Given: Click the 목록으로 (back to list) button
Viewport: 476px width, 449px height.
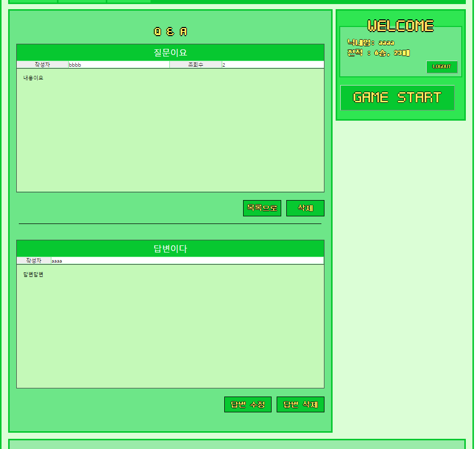Looking at the screenshot, I should (x=261, y=208).
